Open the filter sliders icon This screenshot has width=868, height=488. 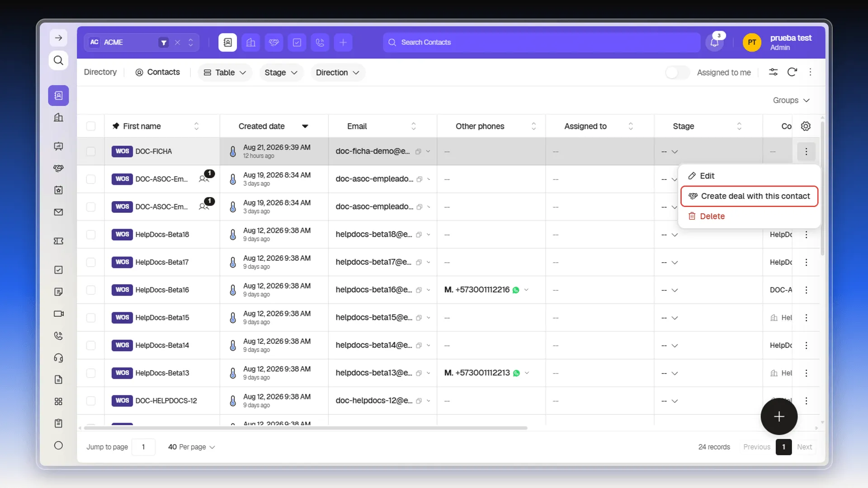tap(774, 72)
